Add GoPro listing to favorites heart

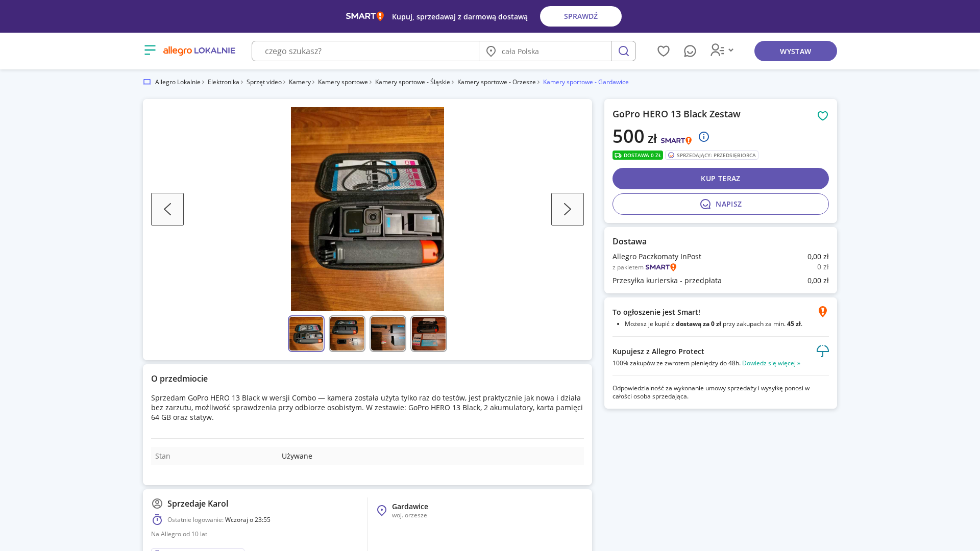coord(823,116)
